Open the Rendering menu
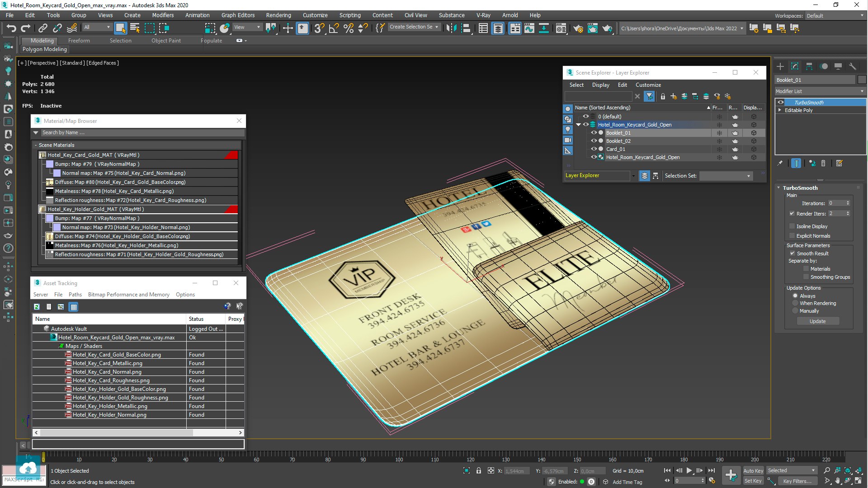The image size is (868, 488). click(x=278, y=15)
